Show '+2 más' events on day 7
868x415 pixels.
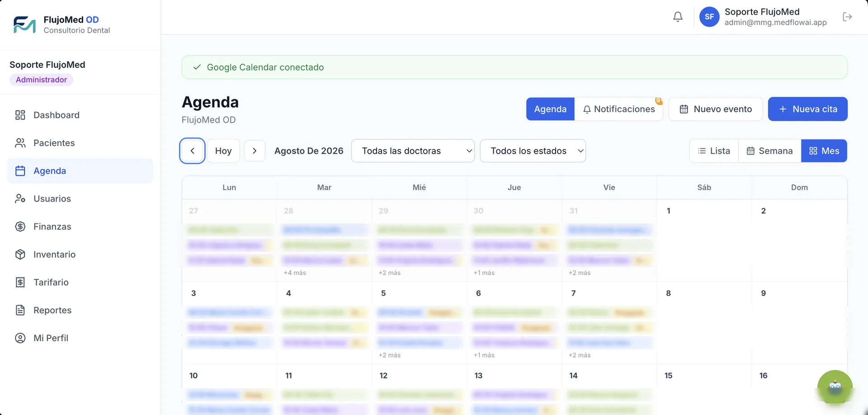(x=580, y=355)
